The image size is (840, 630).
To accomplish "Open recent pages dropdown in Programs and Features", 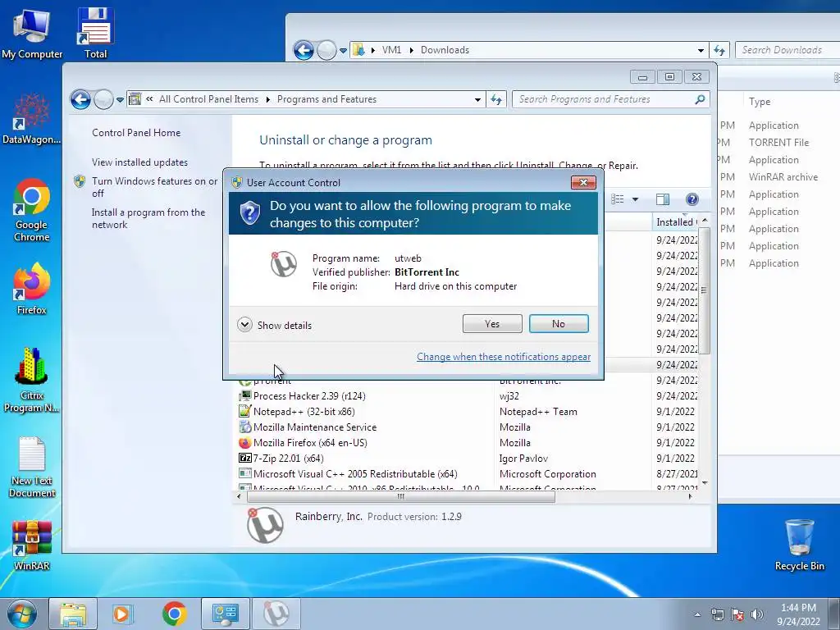I will [120, 99].
